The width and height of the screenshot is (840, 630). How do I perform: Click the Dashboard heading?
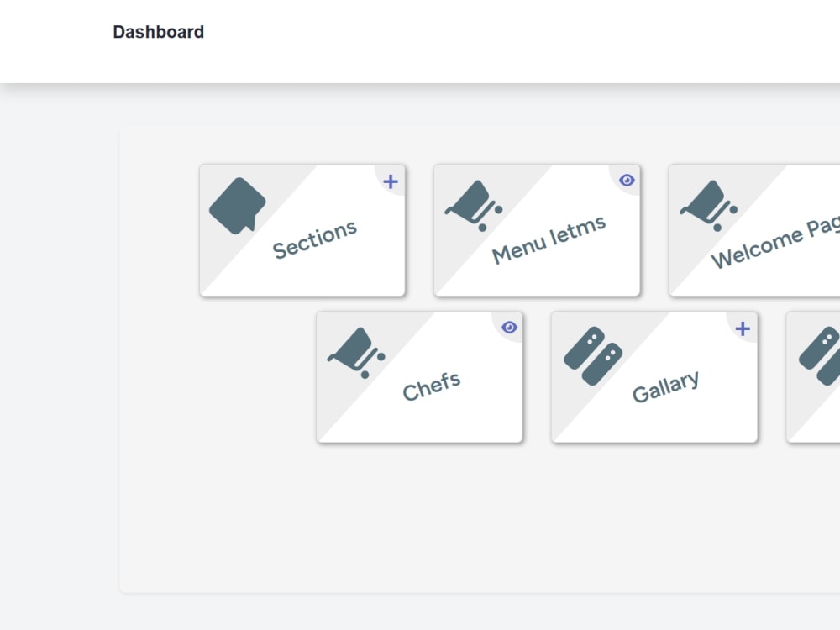[x=159, y=32]
